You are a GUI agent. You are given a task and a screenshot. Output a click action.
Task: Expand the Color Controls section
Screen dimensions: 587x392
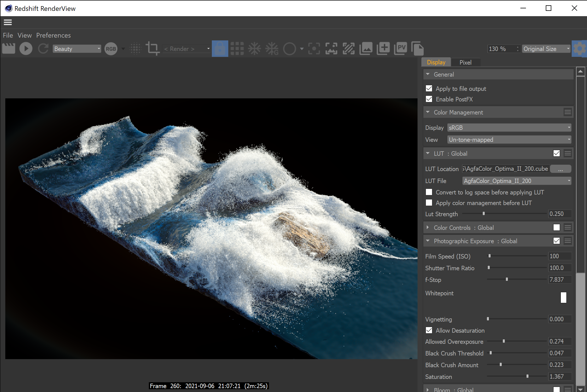click(428, 228)
